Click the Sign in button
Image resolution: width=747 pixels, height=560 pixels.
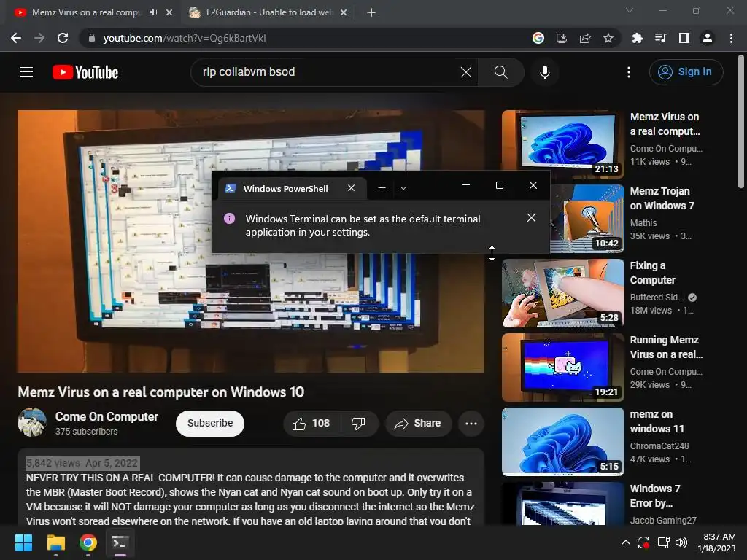coord(686,72)
